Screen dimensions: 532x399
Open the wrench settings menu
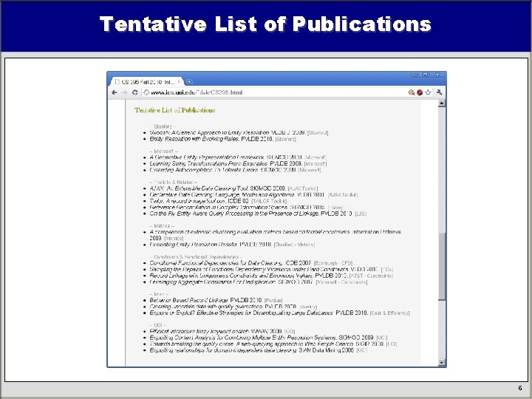[x=439, y=92]
